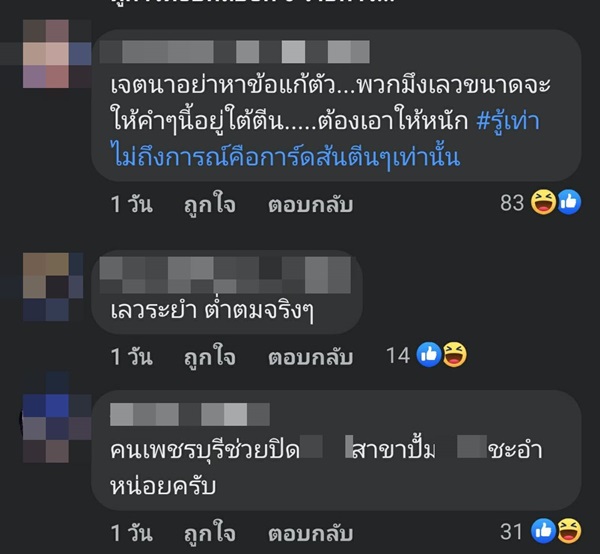Click laughing emoji beside the 14 count
This screenshot has width=600, height=554.
(x=455, y=355)
